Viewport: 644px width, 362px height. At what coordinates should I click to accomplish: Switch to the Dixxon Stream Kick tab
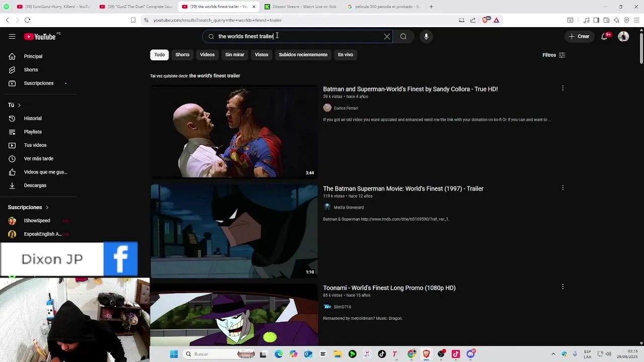(301, 7)
